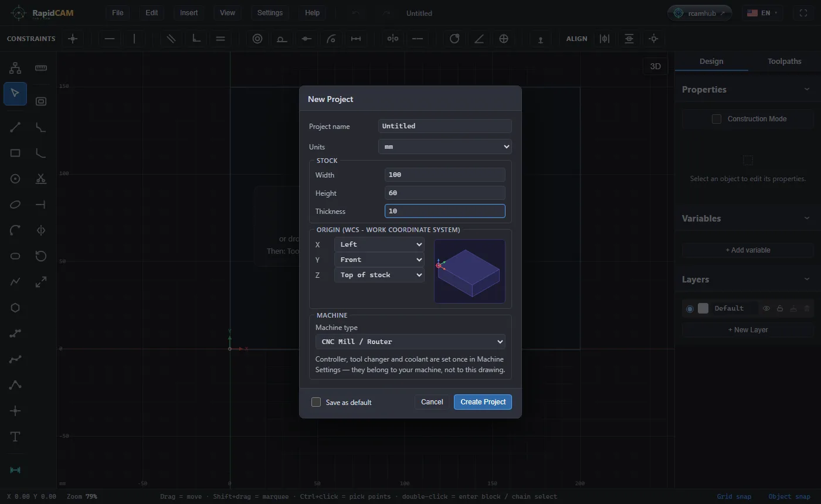Screen dimensions: 821x504
Task: Toggle Grid snap in status bar
Action: coord(734,496)
